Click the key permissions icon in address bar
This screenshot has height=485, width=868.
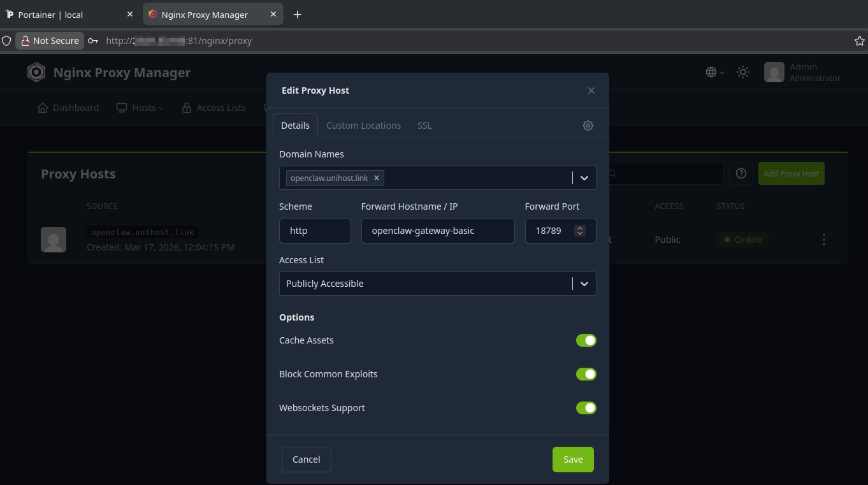point(93,41)
